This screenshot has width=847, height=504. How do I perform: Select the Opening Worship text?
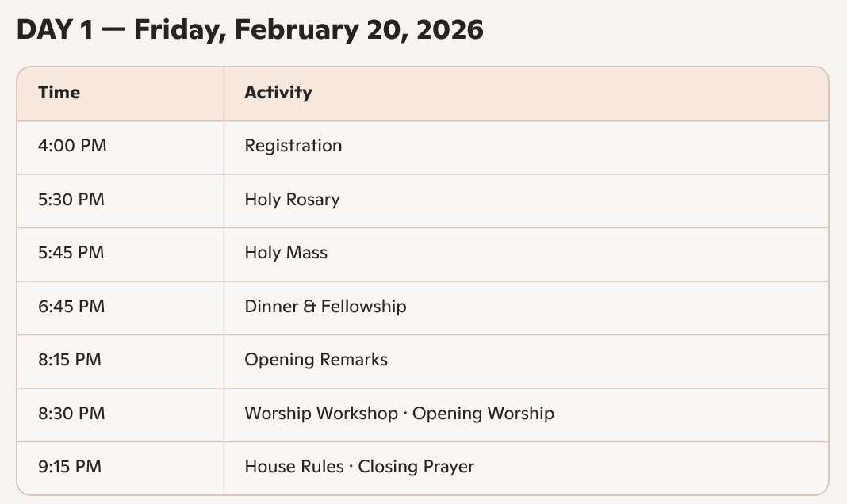click(483, 413)
